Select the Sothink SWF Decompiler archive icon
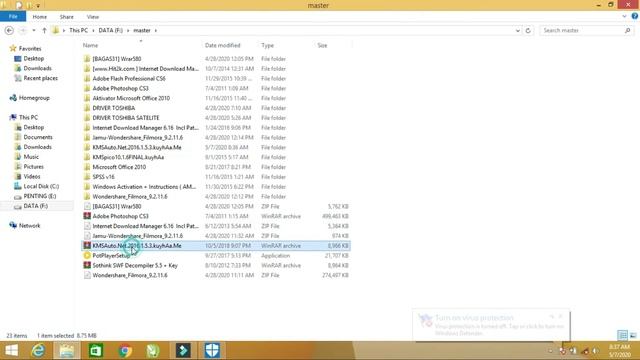640x360 pixels. tap(87, 265)
